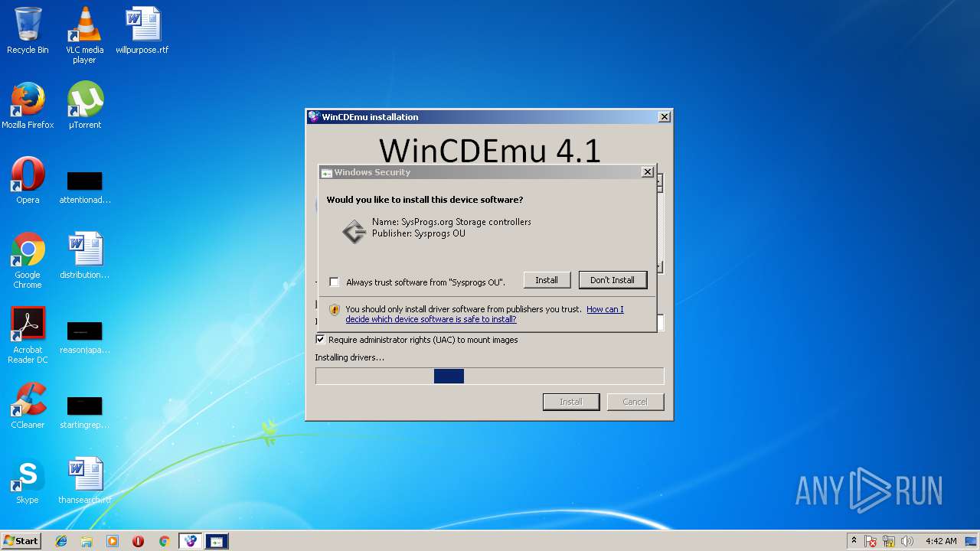Open the Recycle Bin desktop icon
980x551 pixels.
coord(28,31)
